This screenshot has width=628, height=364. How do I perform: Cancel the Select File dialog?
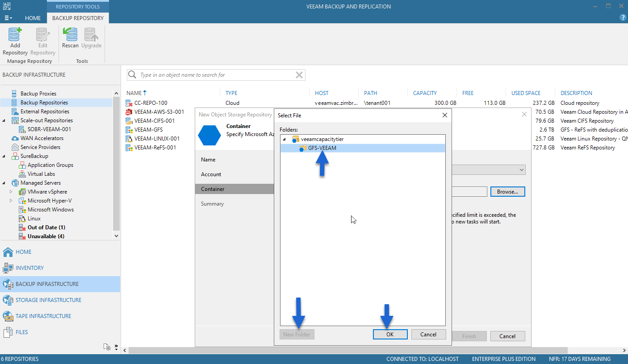(428, 335)
